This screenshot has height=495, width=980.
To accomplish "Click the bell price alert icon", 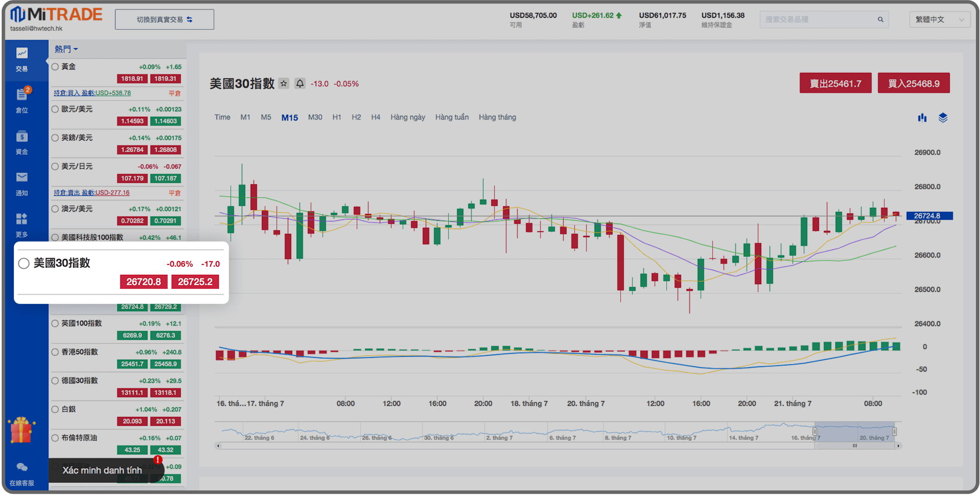I will [300, 84].
